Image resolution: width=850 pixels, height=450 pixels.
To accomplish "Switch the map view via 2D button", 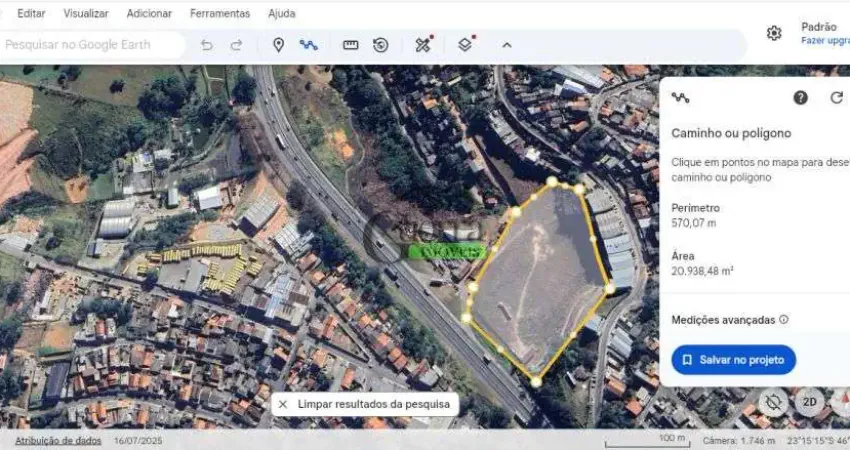I will [x=809, y=402].
